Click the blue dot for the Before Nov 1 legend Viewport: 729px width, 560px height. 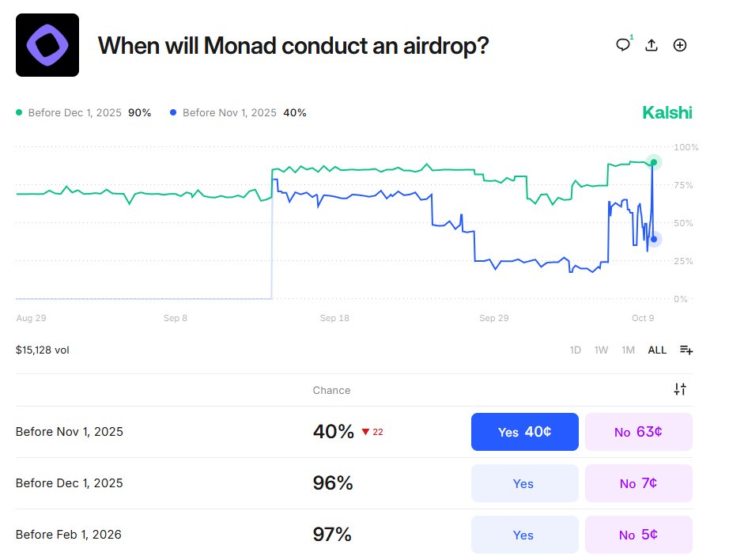coord(173,113)
